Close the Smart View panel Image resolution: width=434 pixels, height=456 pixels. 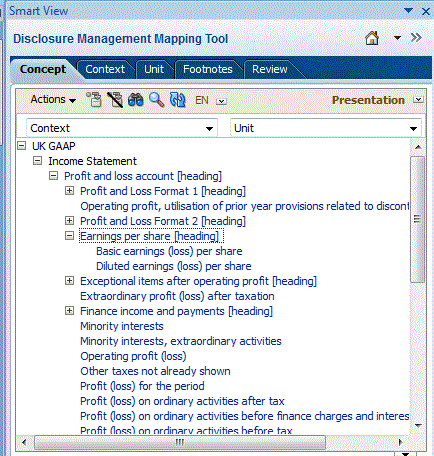point(426,11)
